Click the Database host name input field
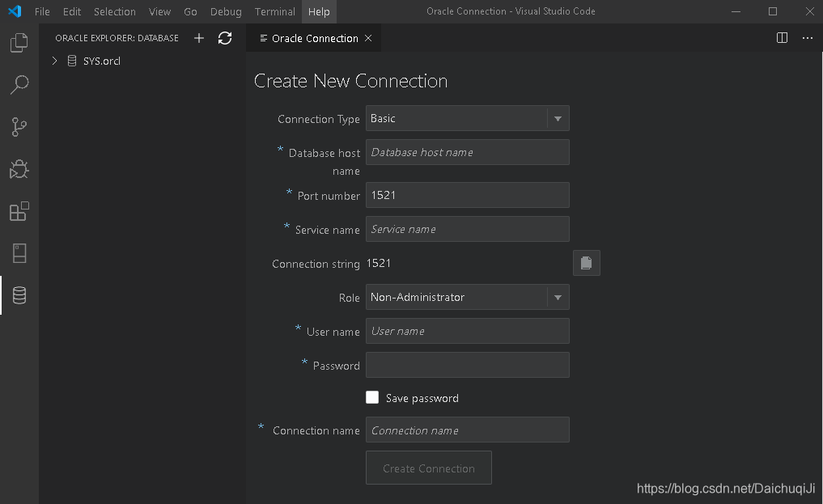Viewport: 823px width, 504px height. (x=467, y=152)
